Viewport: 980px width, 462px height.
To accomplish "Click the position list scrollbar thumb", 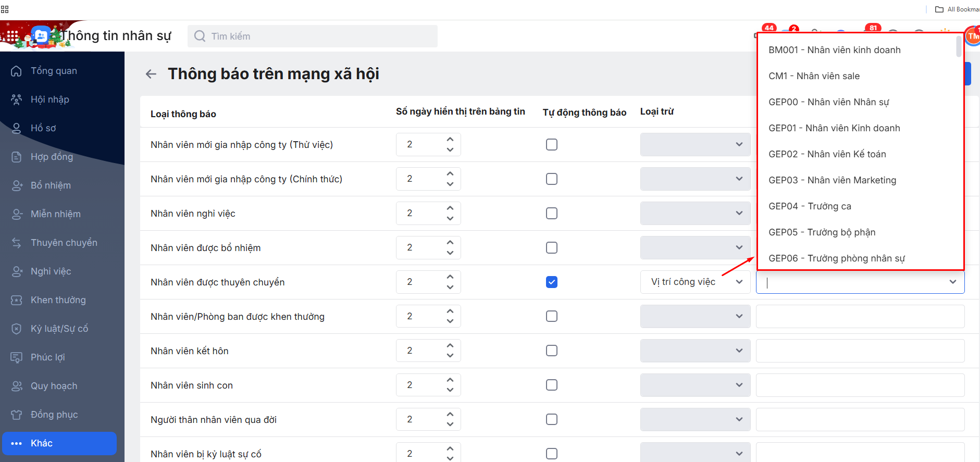I will (959, 46).
